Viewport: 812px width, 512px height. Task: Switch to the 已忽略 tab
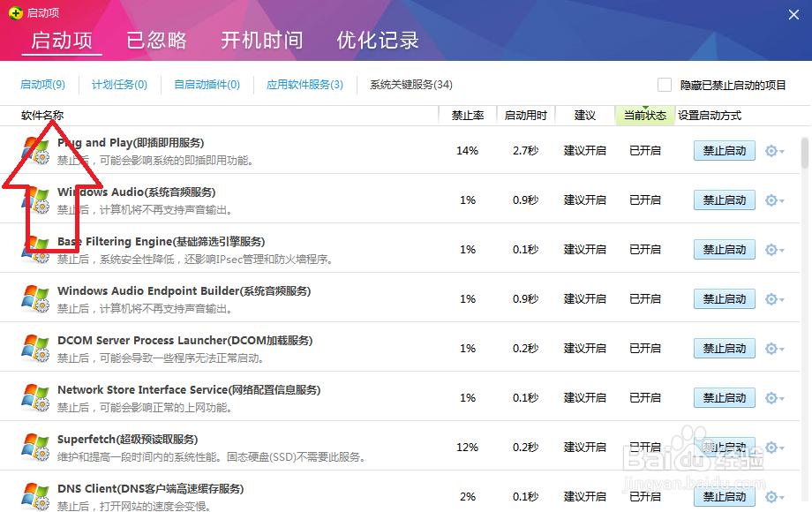(x=156, y=40)
